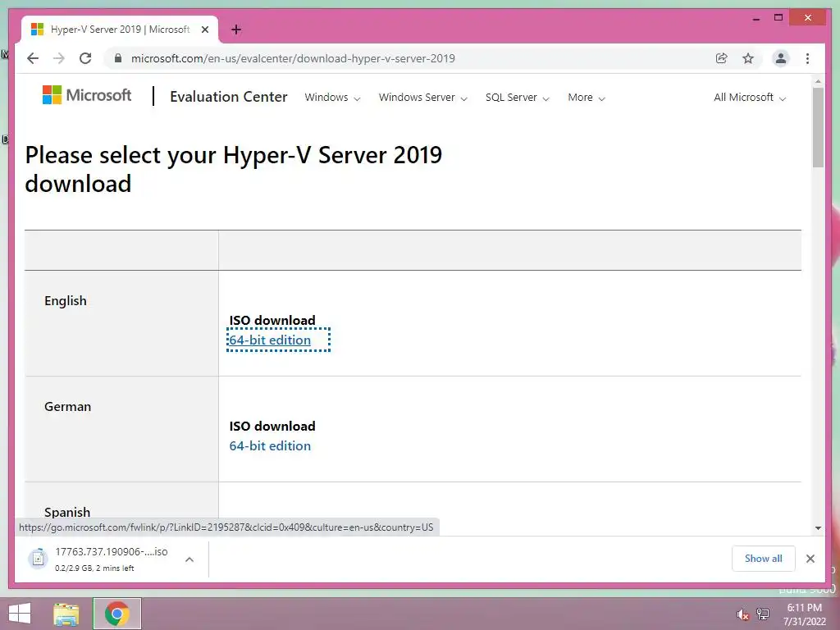Open the Chrome profile avatar
Viewport: 840px width, 630px height.
pyautogui.click(x=781, y=58)
